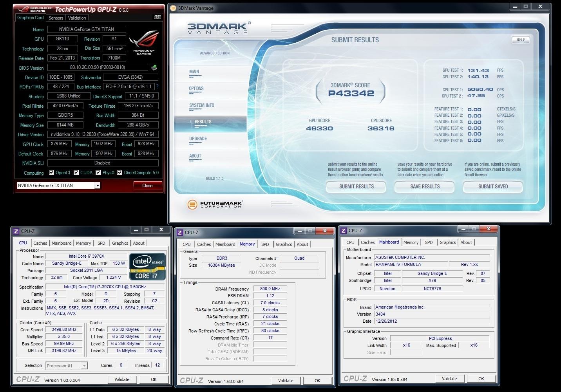Click the GPU score value 46330

pos(319,128)
